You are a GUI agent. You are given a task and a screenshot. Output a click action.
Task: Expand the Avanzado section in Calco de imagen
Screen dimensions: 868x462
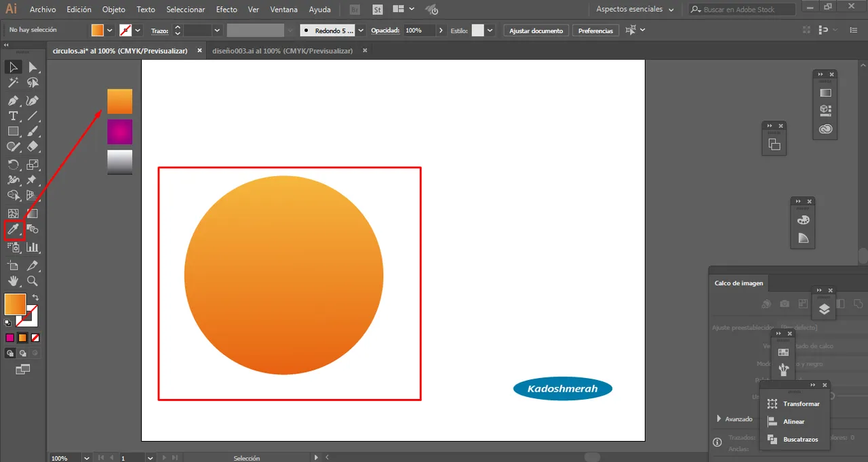coord(719,419)
